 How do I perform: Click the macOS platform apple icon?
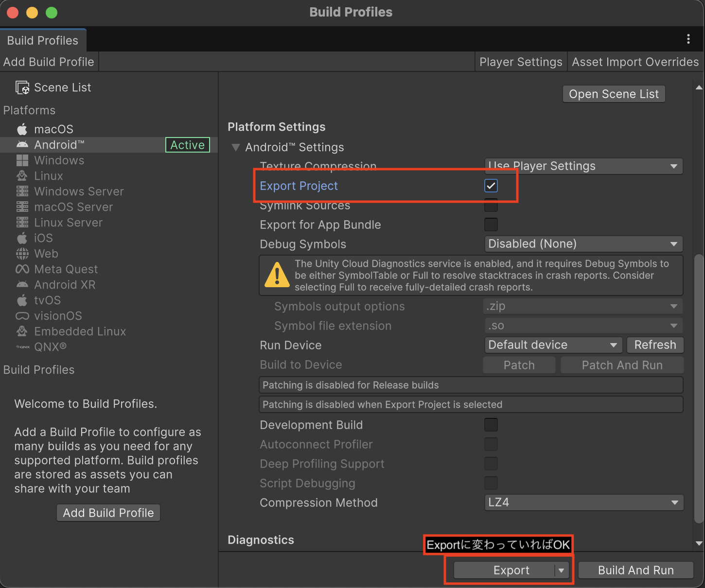click(x=22, y=129)
